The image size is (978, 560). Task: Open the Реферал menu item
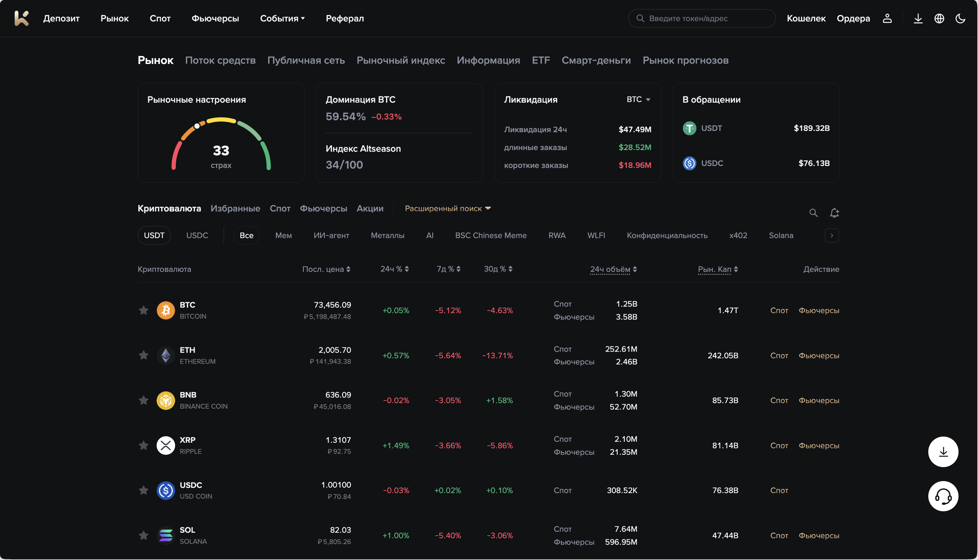345,18
